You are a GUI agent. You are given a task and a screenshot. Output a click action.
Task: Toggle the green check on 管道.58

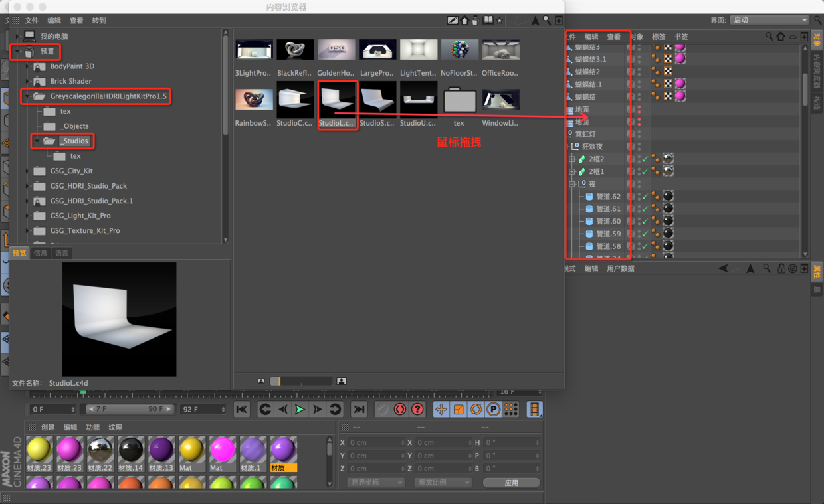[644, 246]
